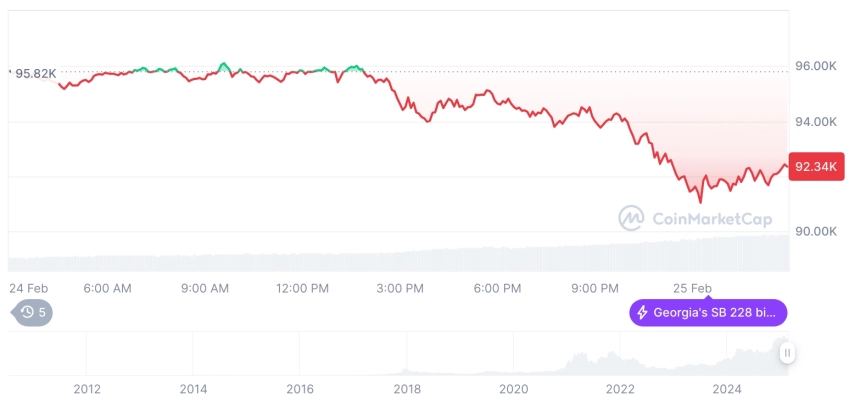
Task: Click the 96.00K price axis label
Action: pos(816,66)
